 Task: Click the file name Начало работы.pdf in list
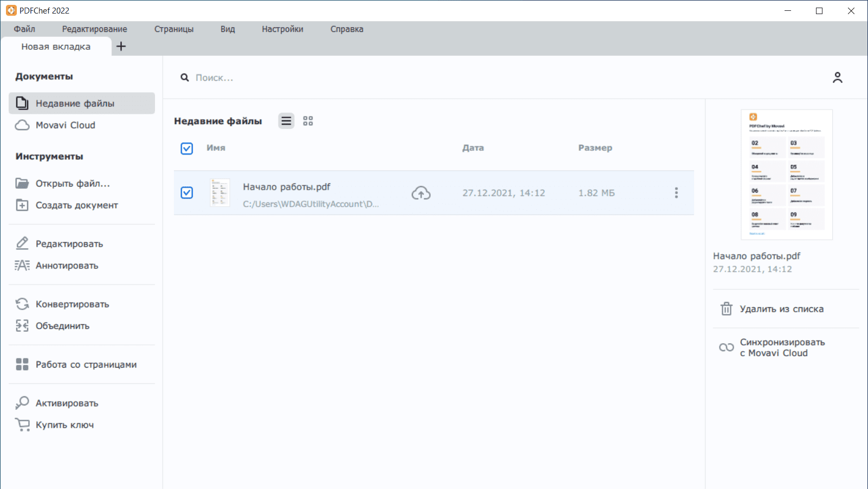click(287, 187)
